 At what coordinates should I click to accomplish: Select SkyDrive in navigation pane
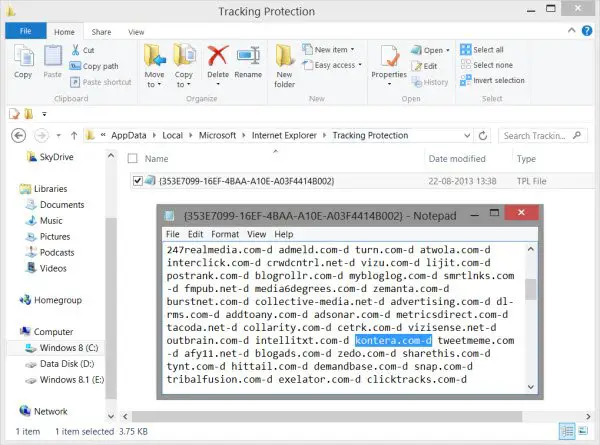pyautogui.click(x=50, y=156)
